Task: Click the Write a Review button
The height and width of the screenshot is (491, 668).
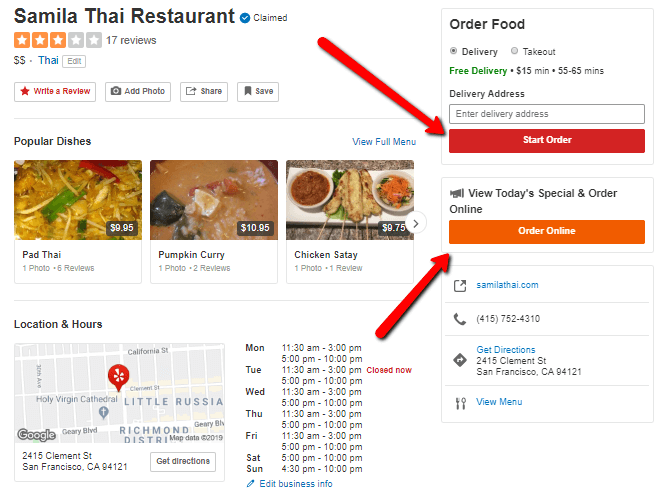Action: [55, 92]
